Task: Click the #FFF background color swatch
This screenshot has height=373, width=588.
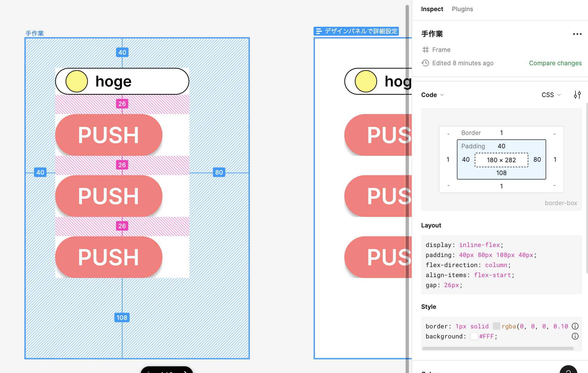Action: pyautogui.click(x=474, y=336)
